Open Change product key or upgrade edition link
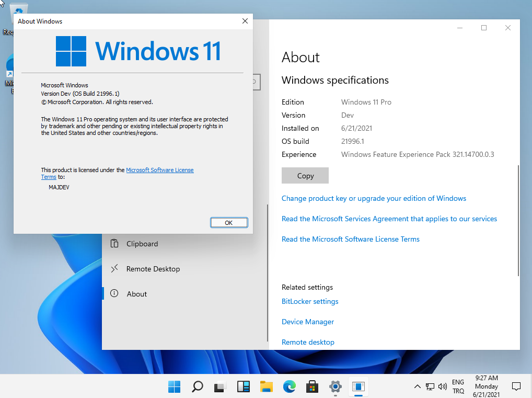532x398 pixels. coord(374,198)
